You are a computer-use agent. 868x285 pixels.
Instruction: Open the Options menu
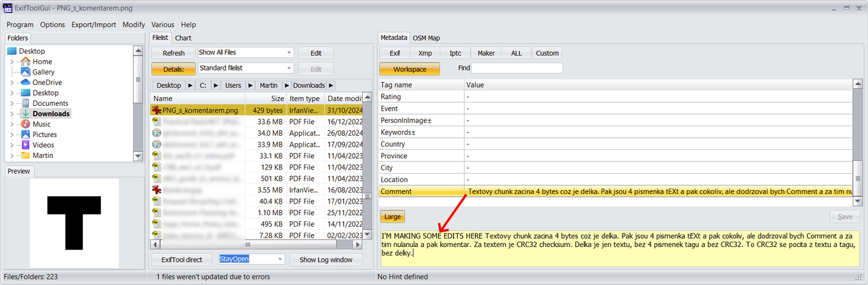pyautogui.click(x=52, y=24)
